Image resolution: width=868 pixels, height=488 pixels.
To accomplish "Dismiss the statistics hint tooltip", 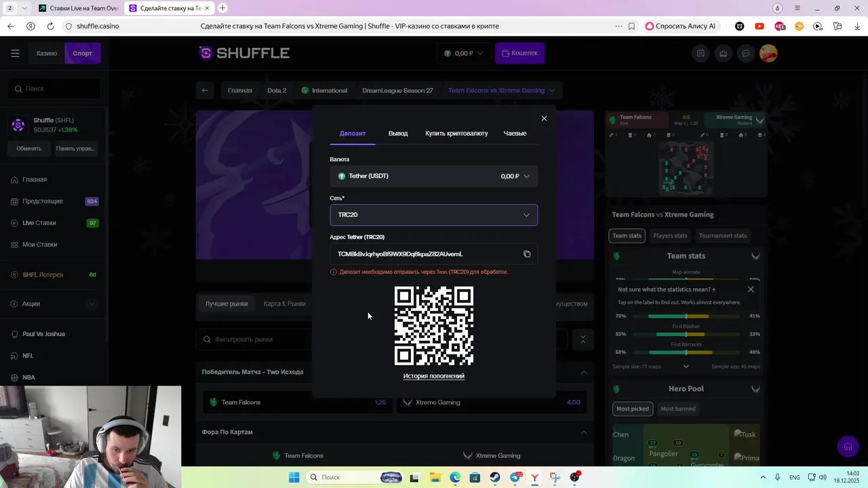I will tap(751, 289).
